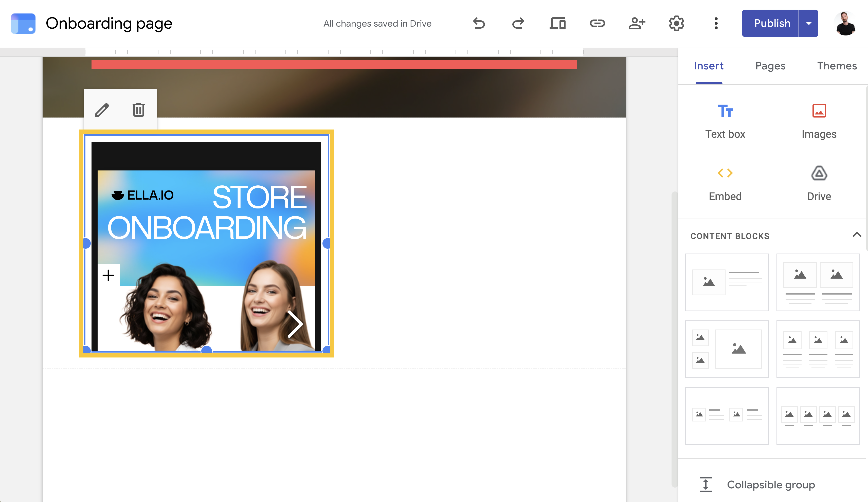Click the Google Sites logo icon
The height and width of the screenshot is (502, 868).
(23, 23)
